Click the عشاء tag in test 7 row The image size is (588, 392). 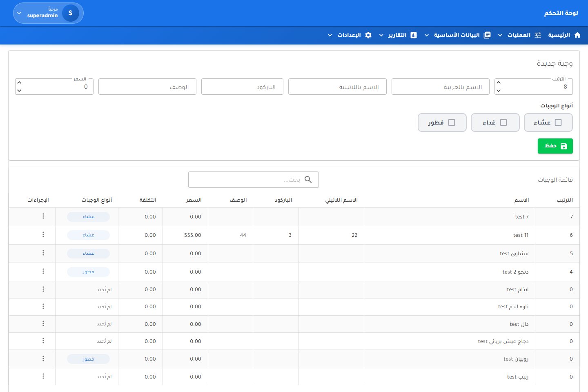tap(89, 217)
